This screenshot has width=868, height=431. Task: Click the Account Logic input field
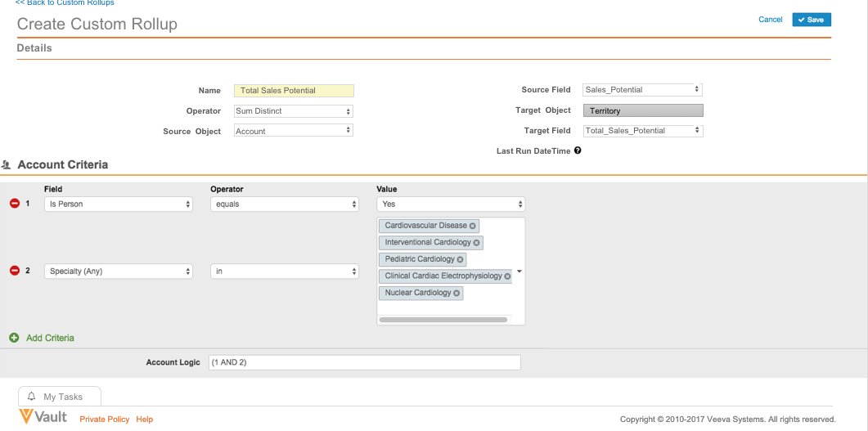364,362
